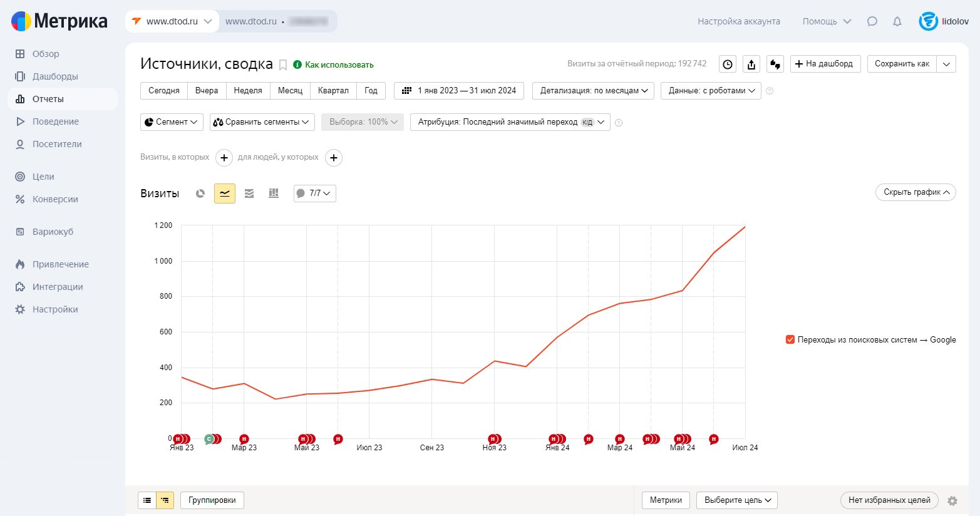
Task: Switch to the column chart icon
Action: (274, 194)
